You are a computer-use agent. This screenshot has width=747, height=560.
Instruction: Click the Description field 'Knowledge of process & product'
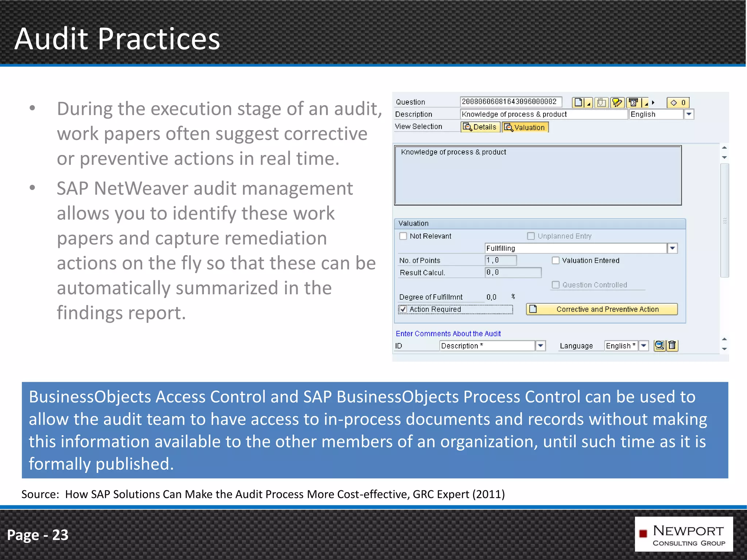pyautogui.click(x=543, y=114)
